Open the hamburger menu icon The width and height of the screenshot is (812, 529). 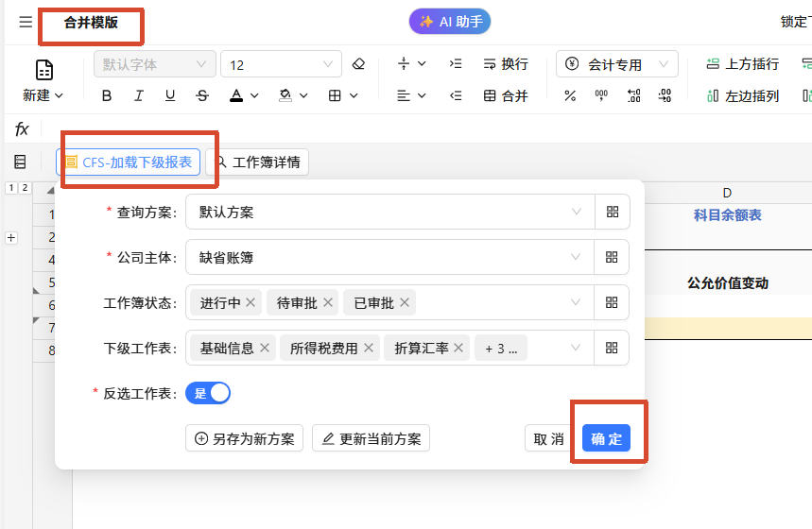(26, 22)
